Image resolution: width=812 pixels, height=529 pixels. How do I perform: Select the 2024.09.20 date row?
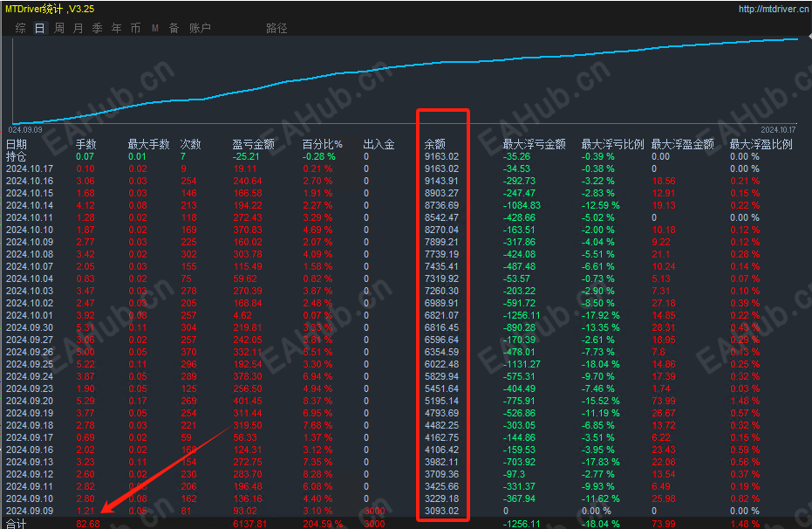click(30, 401)
